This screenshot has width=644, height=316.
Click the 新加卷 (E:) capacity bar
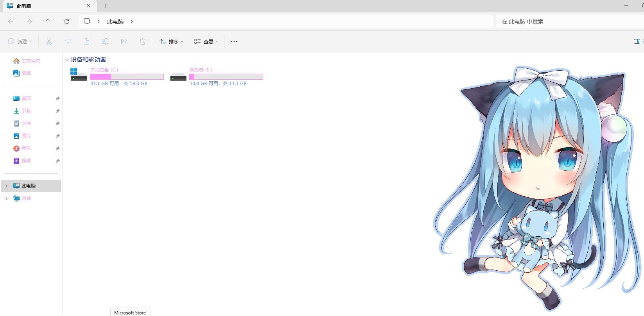pyautogui.click(x=226, y=77)
